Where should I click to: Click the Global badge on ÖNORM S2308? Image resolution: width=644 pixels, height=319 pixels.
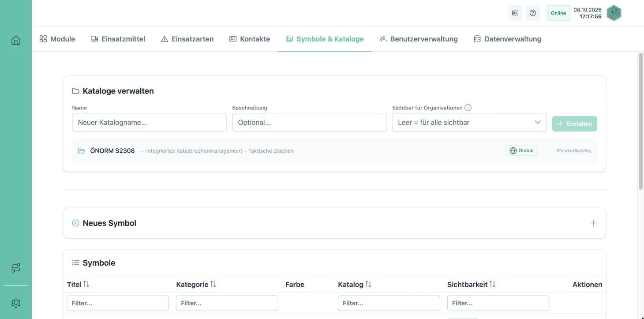pyautogui.click(x=521, y=150)
